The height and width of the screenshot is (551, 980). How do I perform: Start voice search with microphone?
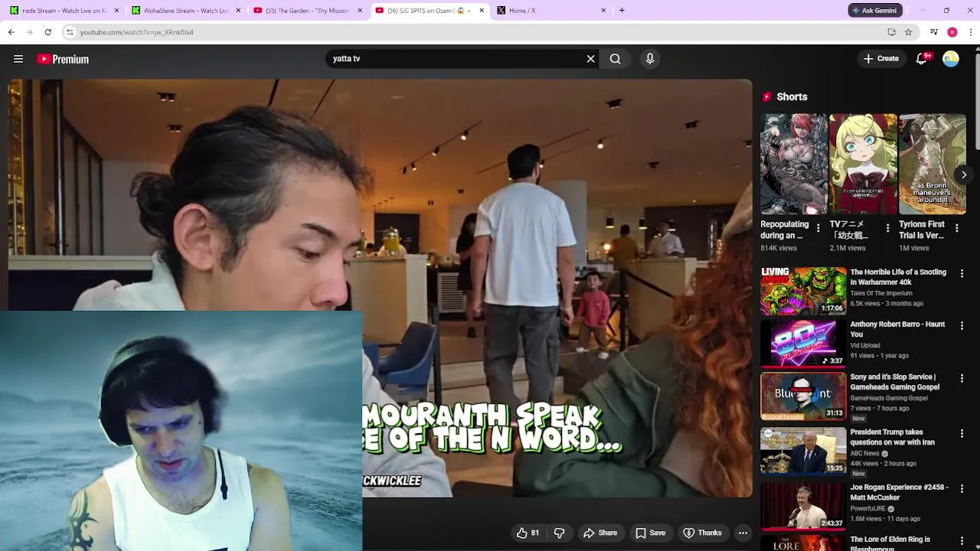pyautogui.click(x=650, y=59)
